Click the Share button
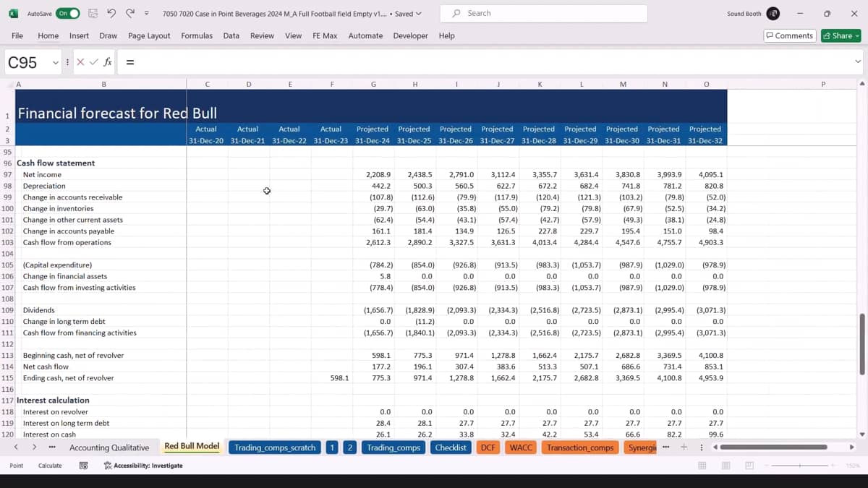 [841, 35]
